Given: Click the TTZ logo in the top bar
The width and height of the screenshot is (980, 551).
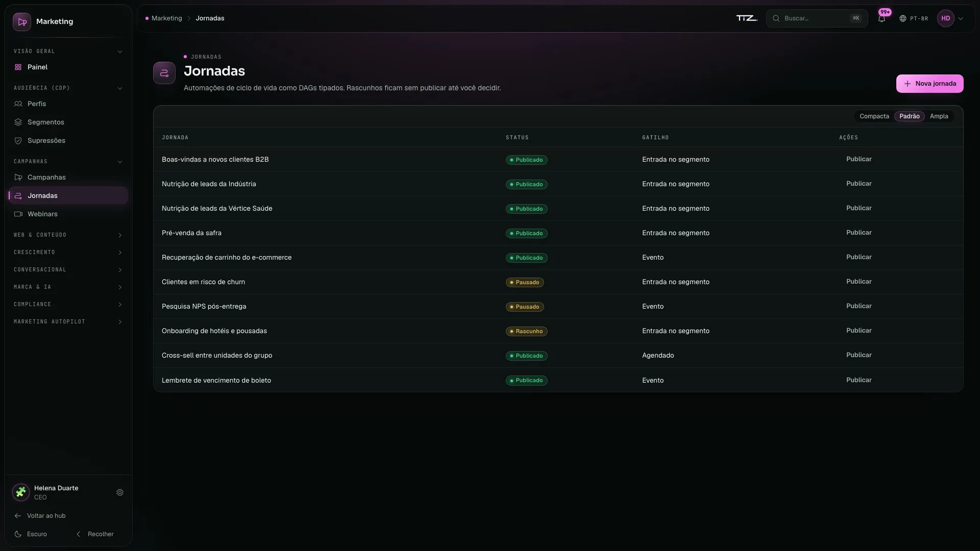Looking at the screenshot, I should pos(747,18).
